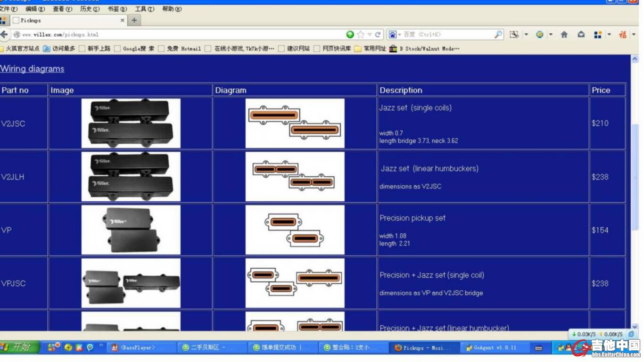Follow the Wiring diagrams link
644x362 pixels.
click(32, 69)
